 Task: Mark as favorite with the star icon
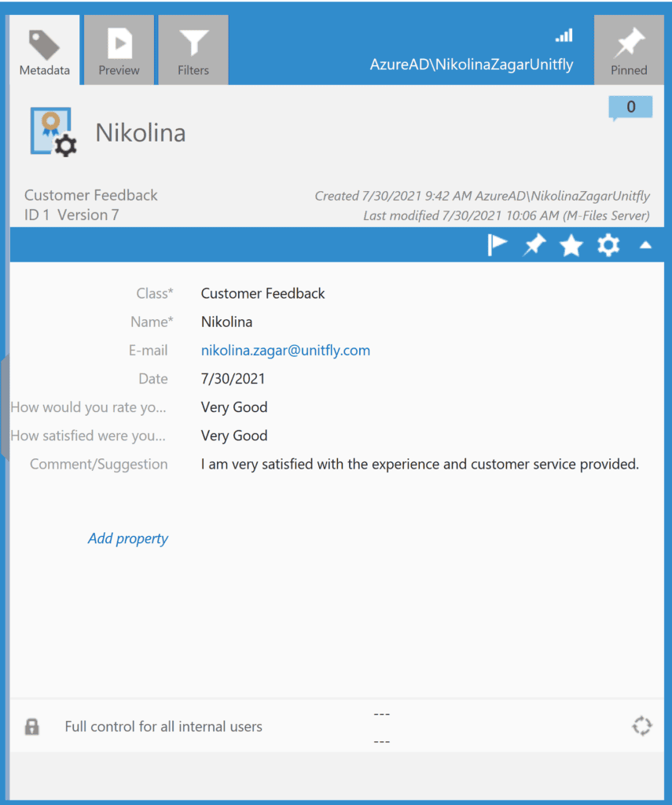point(571,245)
